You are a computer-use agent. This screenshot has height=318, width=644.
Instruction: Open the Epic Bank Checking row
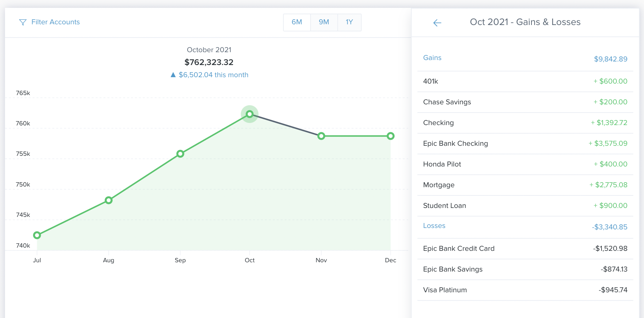click(x=525, y=144)
